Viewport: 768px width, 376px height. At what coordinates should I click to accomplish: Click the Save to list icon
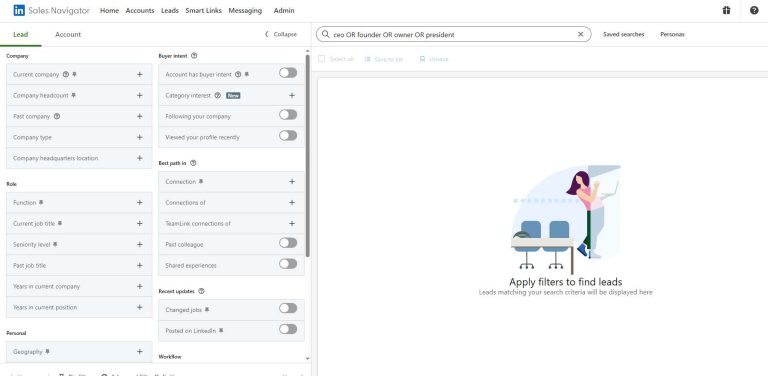(x=367, y=59)
